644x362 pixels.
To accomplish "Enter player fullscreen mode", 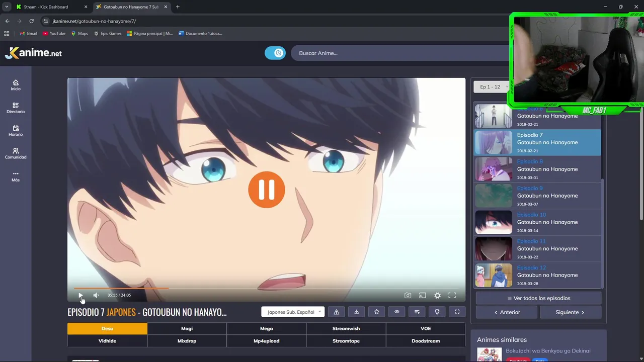I will point(452,296).
